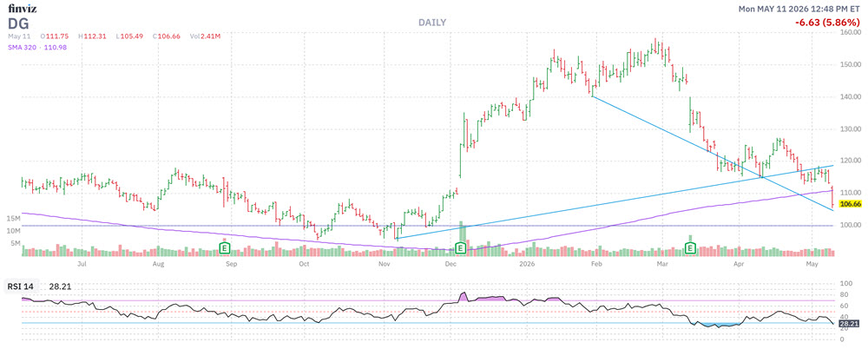Click the RSI 14 indicator label
The image size is (868, 349).
pos(19,286)
